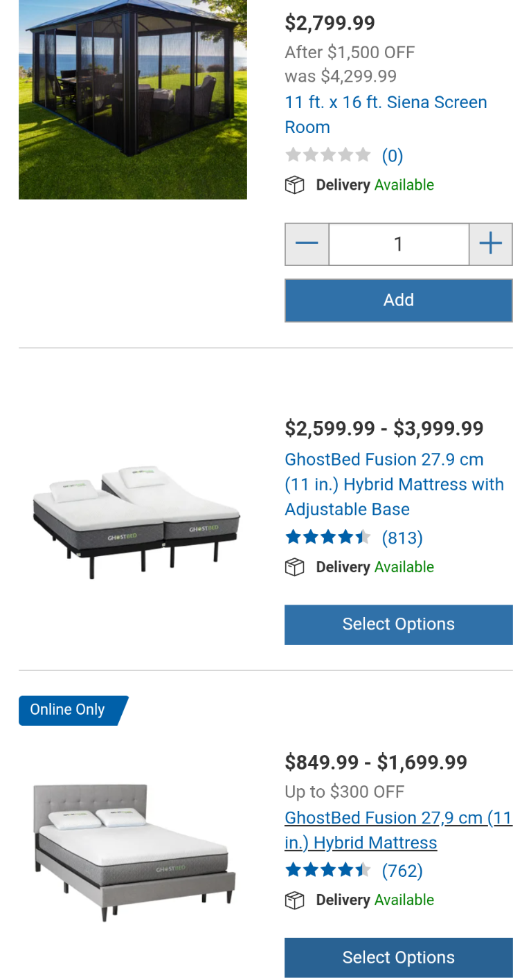Click the delivery box icon for Screen Room
The width and height of the screenshot is (531, 980).
tap(295, 186)
